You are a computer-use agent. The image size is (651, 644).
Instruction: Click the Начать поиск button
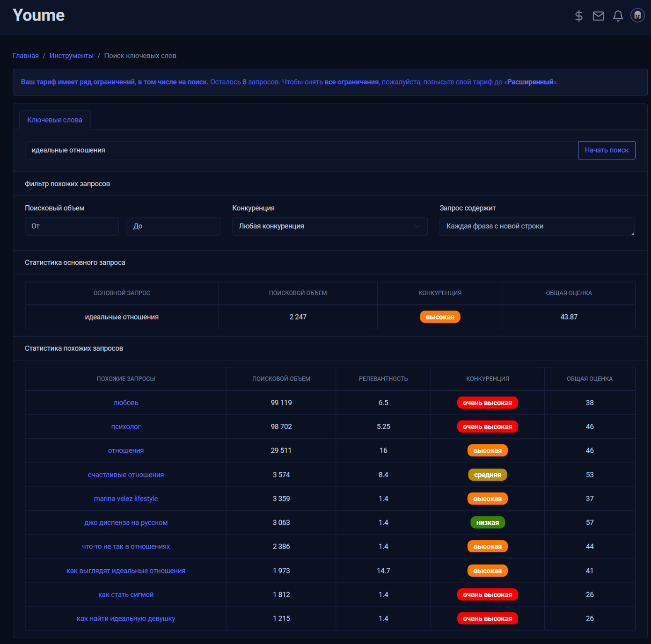607,150
